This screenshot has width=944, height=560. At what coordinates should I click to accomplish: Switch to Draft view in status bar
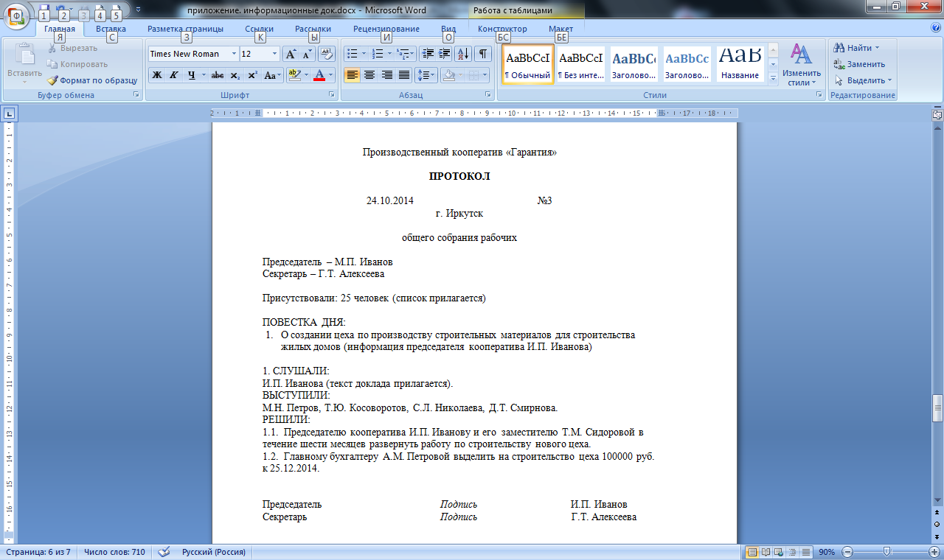pyautogui.click(x=805, y=552)
